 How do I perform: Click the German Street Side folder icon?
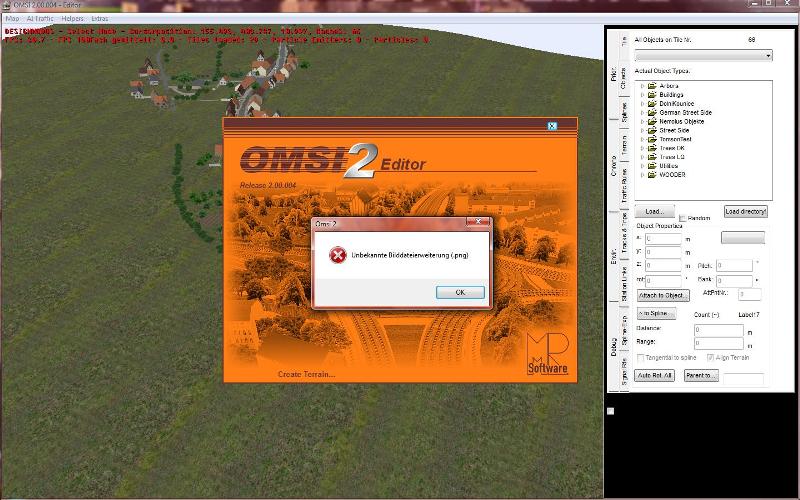click(652, 113)
